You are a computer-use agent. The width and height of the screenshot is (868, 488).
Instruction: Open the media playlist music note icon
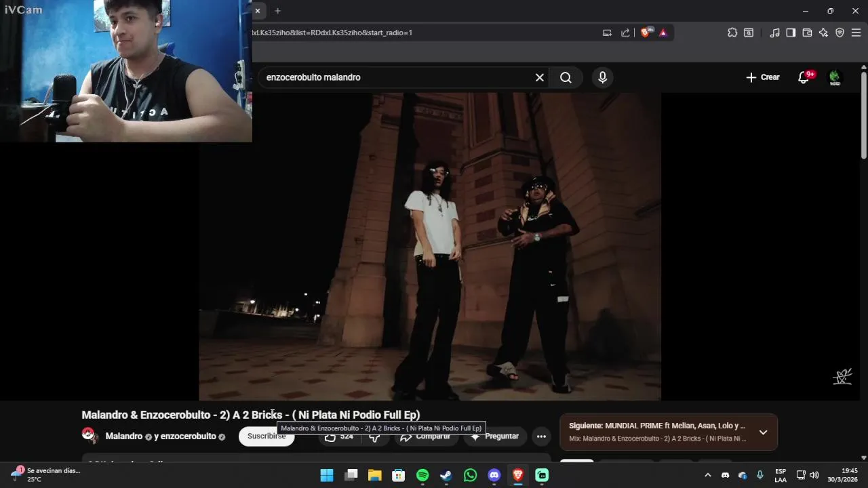tap(774, 33)
